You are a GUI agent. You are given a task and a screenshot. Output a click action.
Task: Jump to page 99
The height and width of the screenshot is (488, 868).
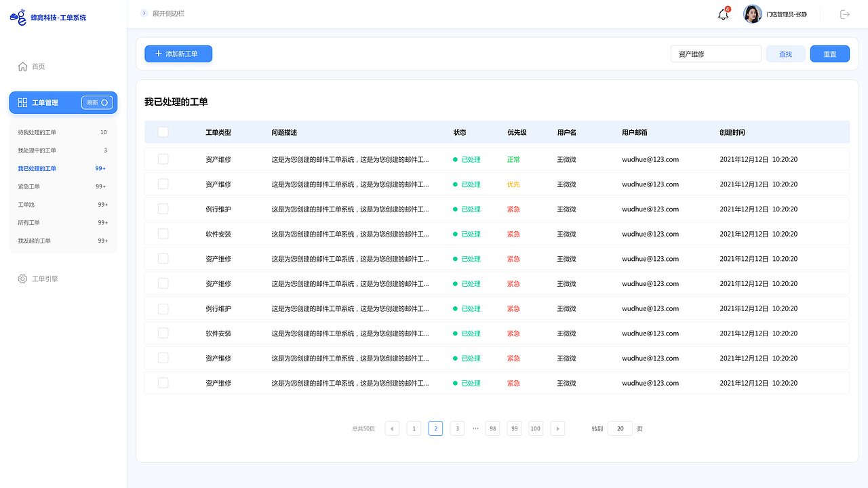tap(515, 428)
